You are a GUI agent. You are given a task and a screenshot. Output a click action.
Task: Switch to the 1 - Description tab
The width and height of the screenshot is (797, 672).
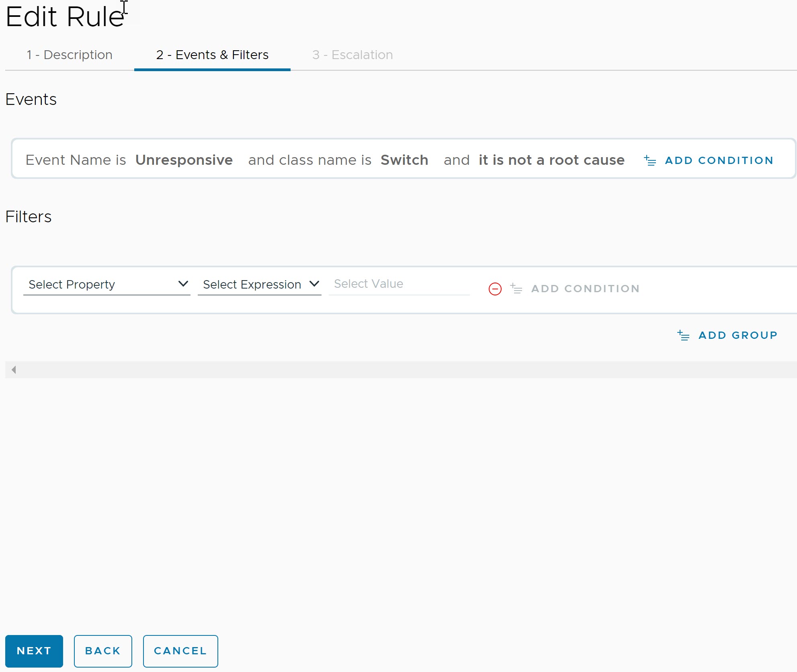tap(69, 55)
